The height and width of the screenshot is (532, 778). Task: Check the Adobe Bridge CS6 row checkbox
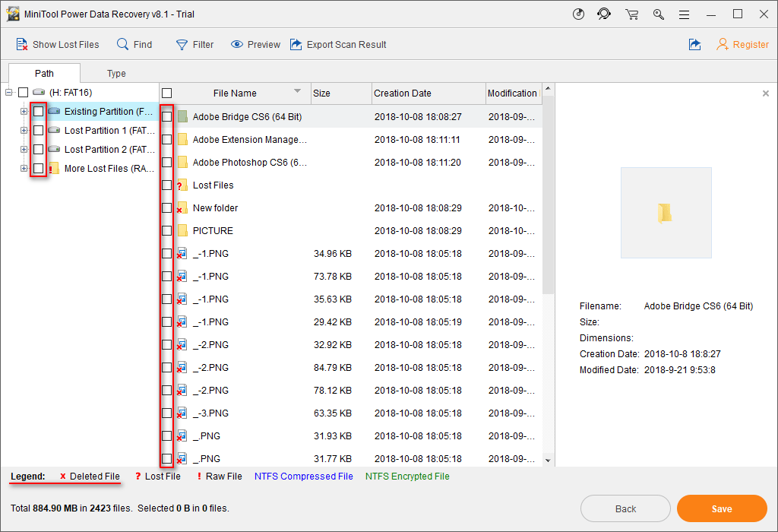click(x=166, y=116)
